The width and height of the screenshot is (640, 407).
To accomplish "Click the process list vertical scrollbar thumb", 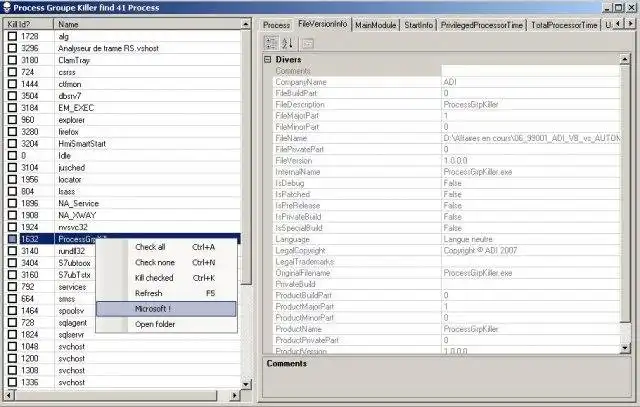I will [x=246, y=157].
